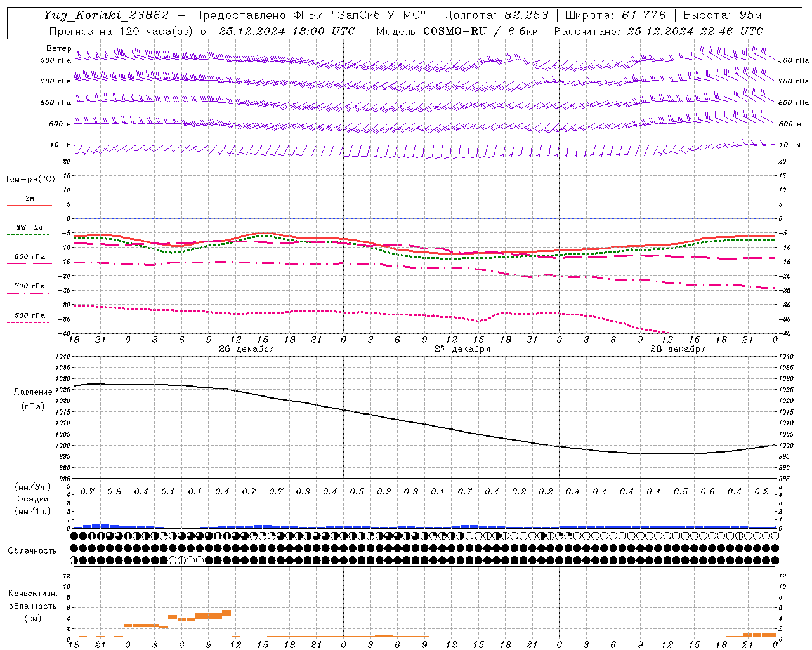Click the precipitation value 0.8
The width and height of the screenshot is (812, 650).
(114, 492)
